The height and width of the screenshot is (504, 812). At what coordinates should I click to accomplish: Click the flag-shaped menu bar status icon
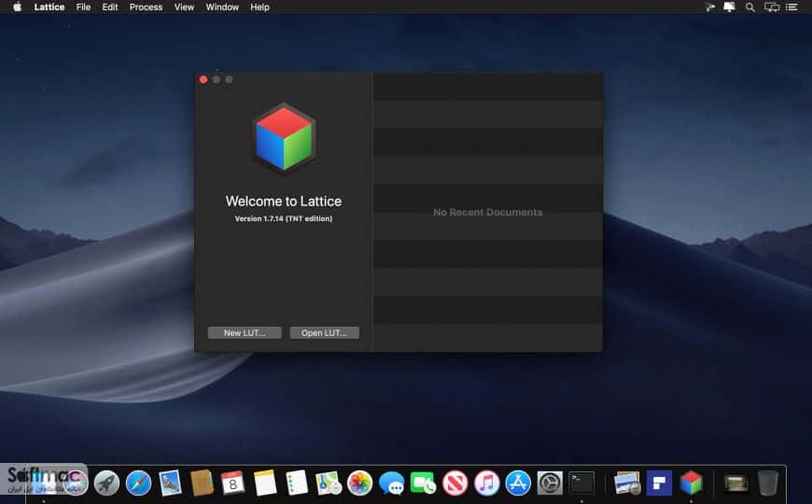709,7
